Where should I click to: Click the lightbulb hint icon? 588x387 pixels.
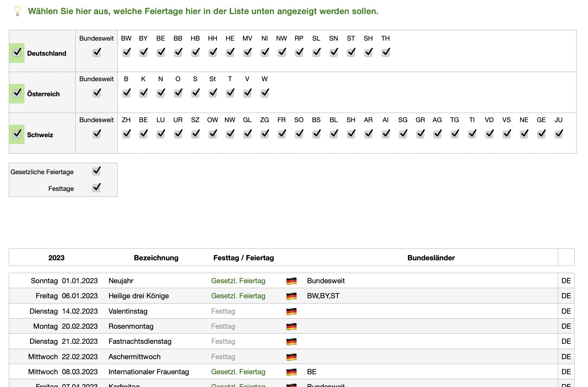[17, 11]
